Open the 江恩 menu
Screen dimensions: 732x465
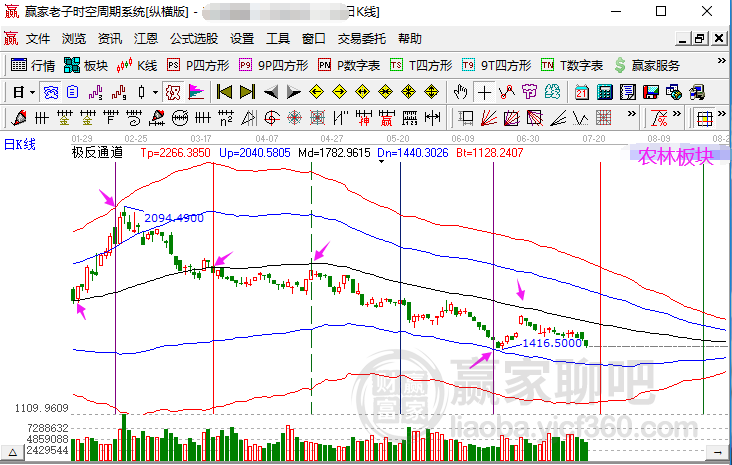point(146,39)
